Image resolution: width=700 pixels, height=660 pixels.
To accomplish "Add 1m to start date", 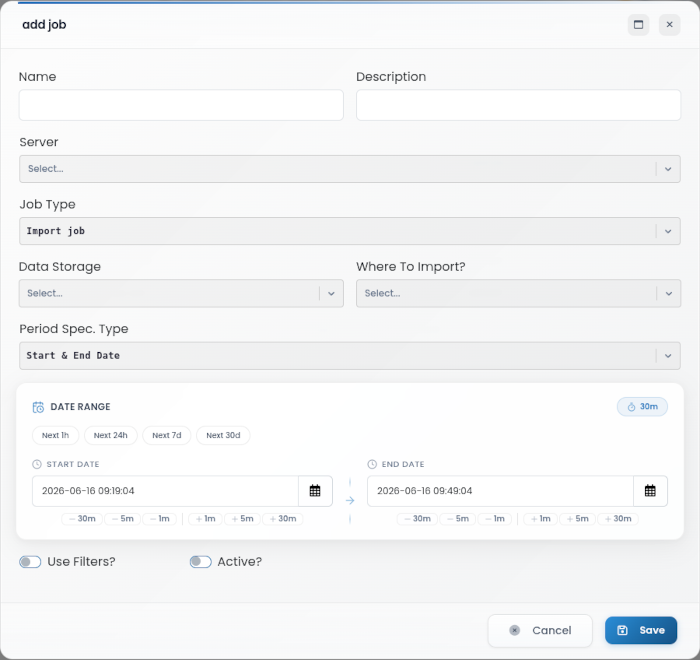I will [x=205, y=519].
